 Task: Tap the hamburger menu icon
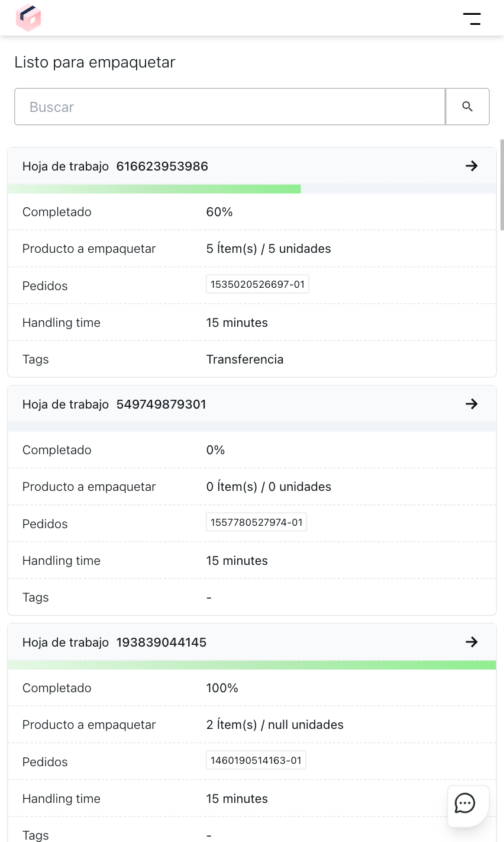pyautogui.click(x=473, y=19)
